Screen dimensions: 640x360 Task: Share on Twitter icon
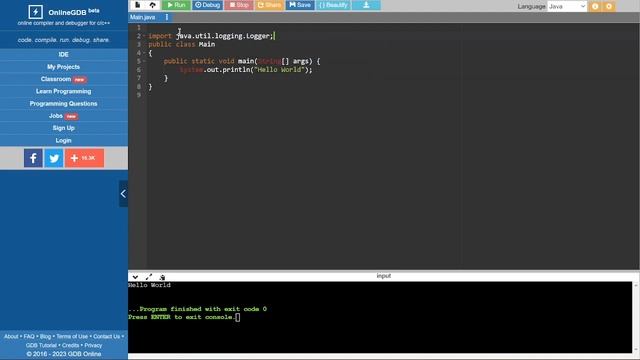(54, 158)
